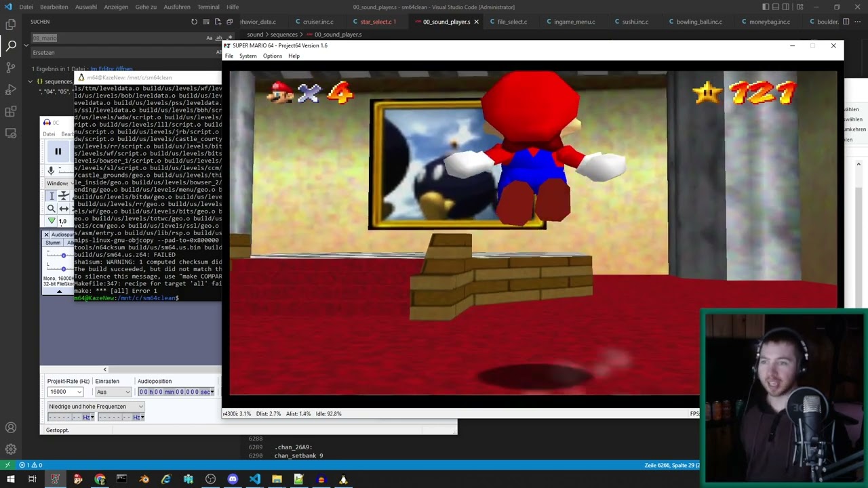The image size is (868, 488).
Task: Click the remote window indicator in status bar
Action: click(7, 465)
